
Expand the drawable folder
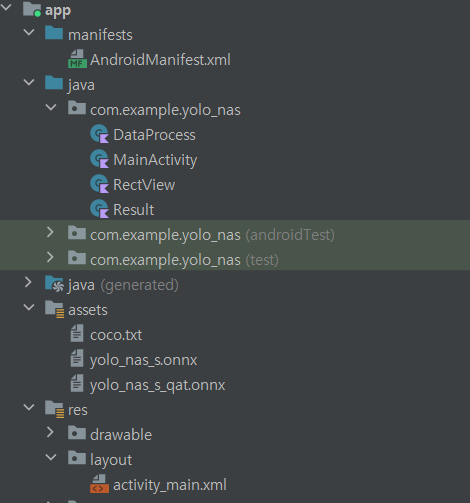(50, 432)
